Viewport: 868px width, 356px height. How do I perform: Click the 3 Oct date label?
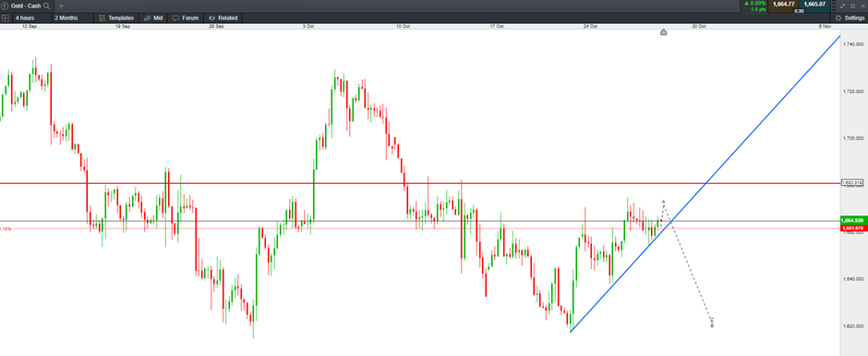(x=308, y=26)
